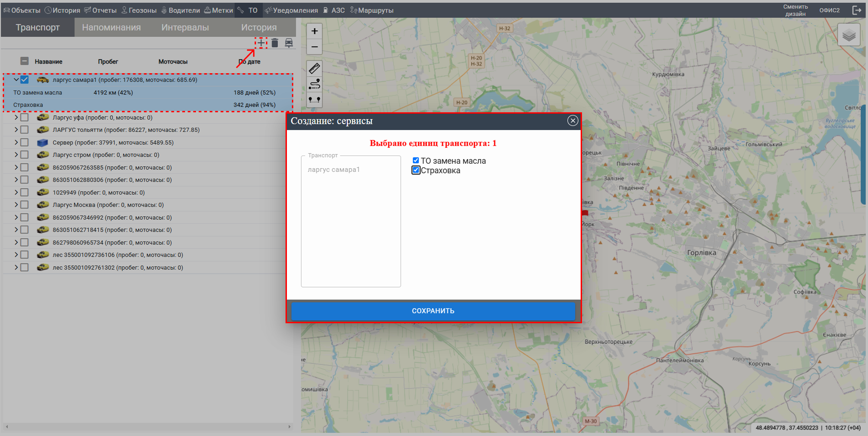Viewport: 868px width, 436px height.
Task: Click the logout icon
Action: pyautogui.click(x=857, y=10)
